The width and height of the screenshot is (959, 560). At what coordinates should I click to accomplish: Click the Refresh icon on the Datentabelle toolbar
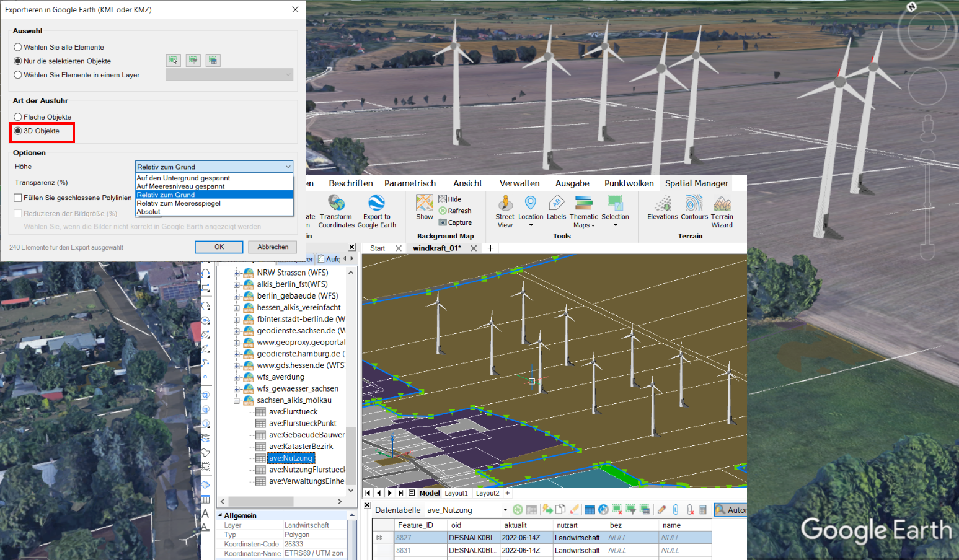point(518,509)
